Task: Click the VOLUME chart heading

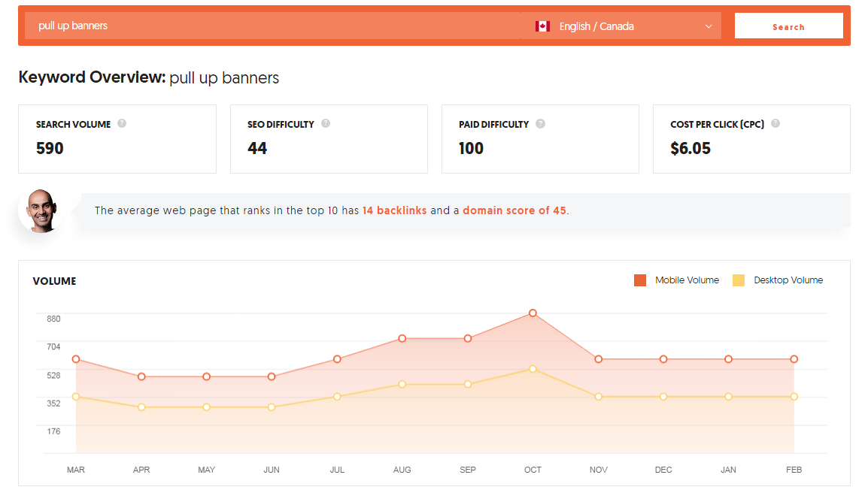Action: [54, 281]
